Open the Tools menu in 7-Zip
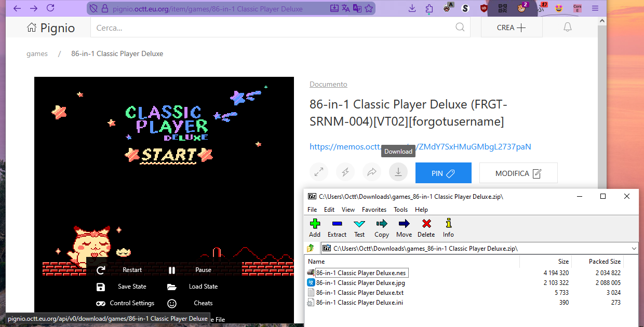The image size is (644, 327). [400, 209]
